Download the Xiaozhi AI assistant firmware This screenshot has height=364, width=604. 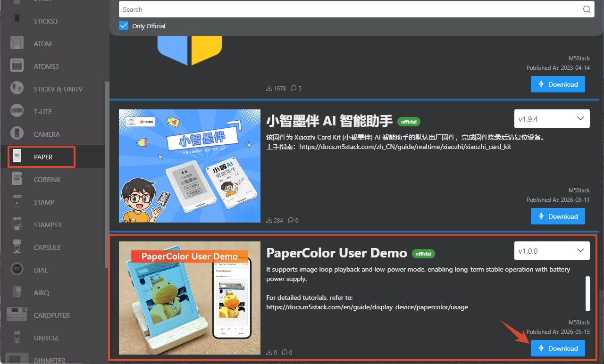(x=558, y=216)
